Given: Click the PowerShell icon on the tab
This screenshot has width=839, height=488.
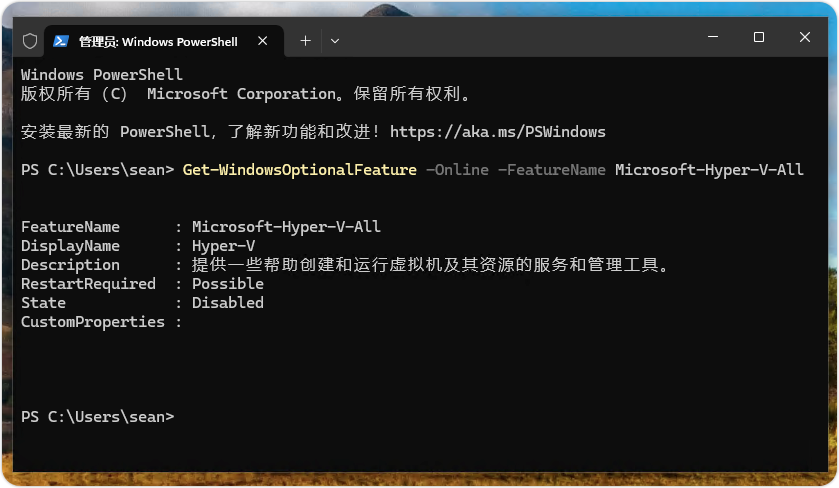Looking at the screenshot, I should pos(60,41).
